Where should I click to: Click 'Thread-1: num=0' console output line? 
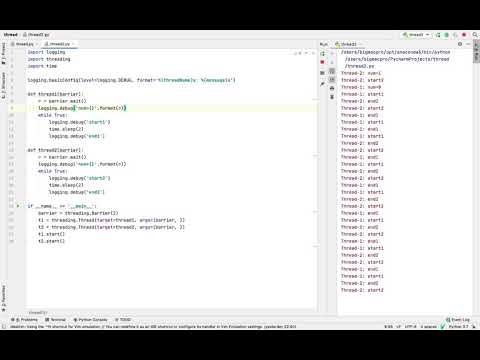click(x=361, y=87)
